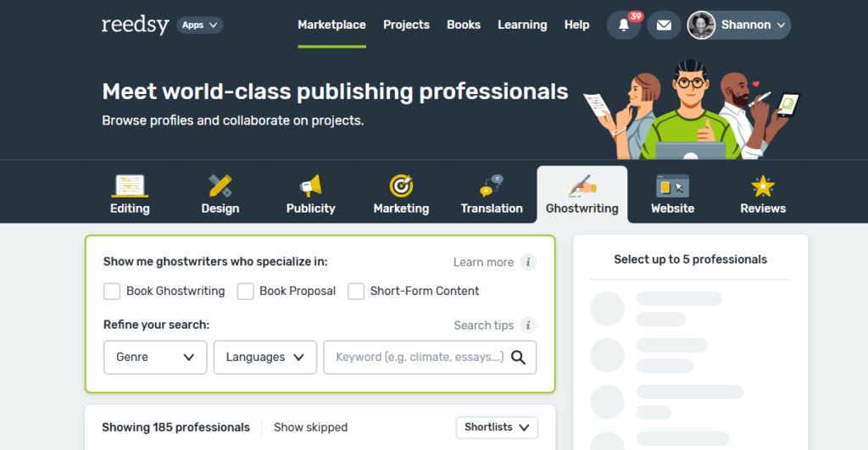Open the messages envelope icon
The image size is (868, 450).
coord(664,25)
